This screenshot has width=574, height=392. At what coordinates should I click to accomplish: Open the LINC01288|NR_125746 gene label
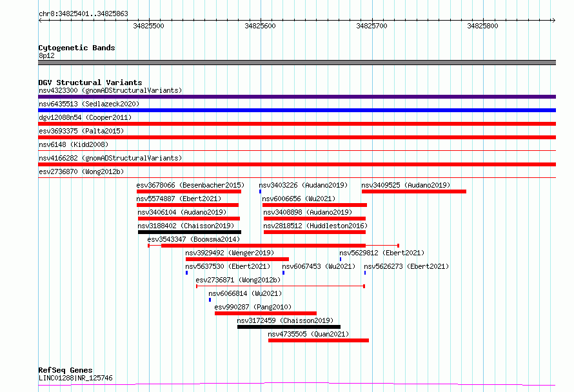pos(75,378)
